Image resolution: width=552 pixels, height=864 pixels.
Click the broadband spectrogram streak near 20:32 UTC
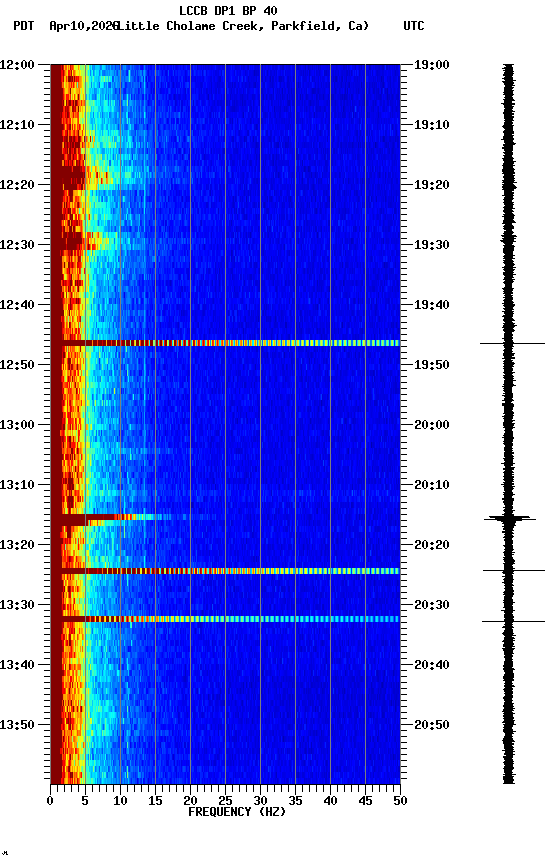(225, 619)
